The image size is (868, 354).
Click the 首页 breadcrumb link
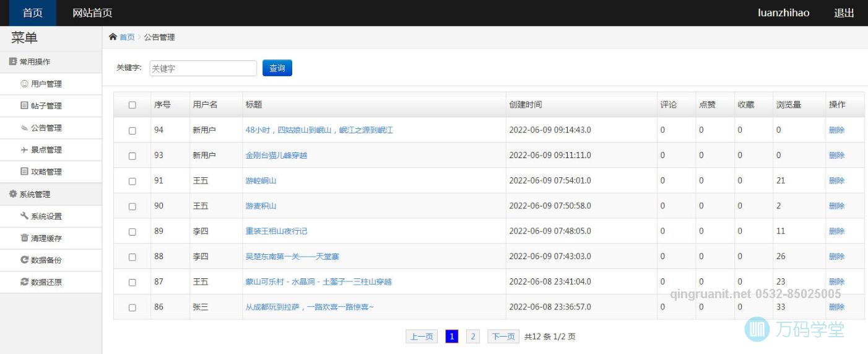pos(127,37)
